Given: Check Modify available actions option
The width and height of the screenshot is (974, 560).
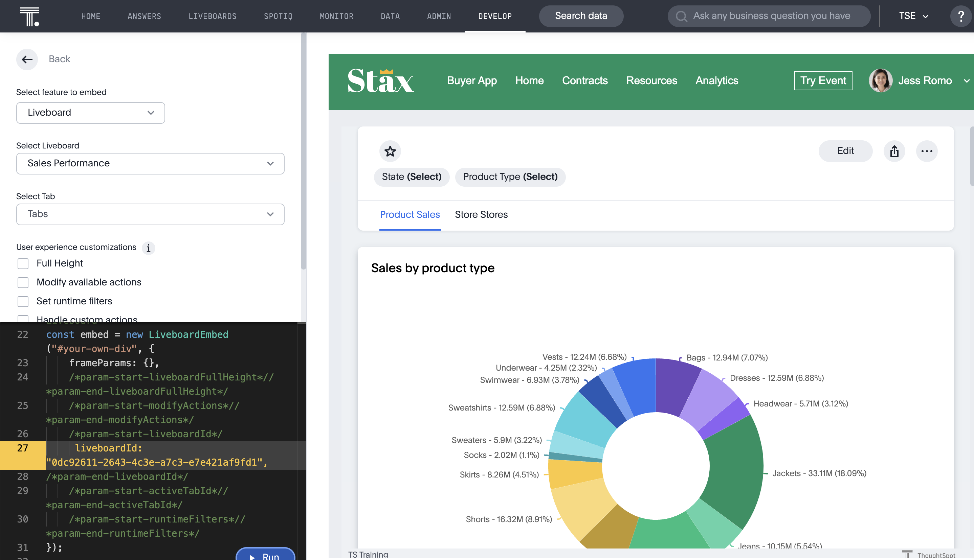Looking at the screenshot, I should pos(23,282).
